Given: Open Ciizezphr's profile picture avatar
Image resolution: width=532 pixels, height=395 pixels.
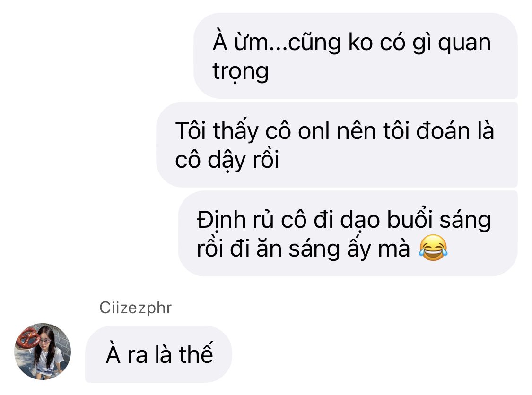Looking at the screenshot, I should click(43, 351).
